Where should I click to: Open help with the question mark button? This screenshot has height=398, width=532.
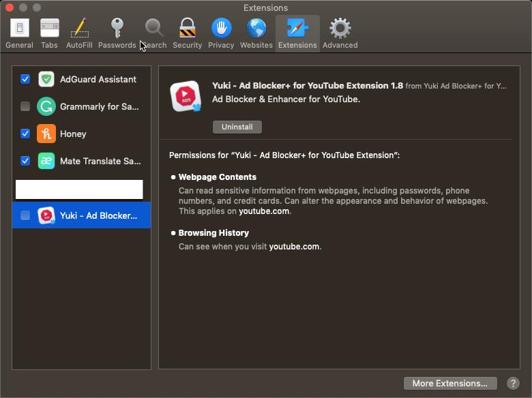coord(513,383)
